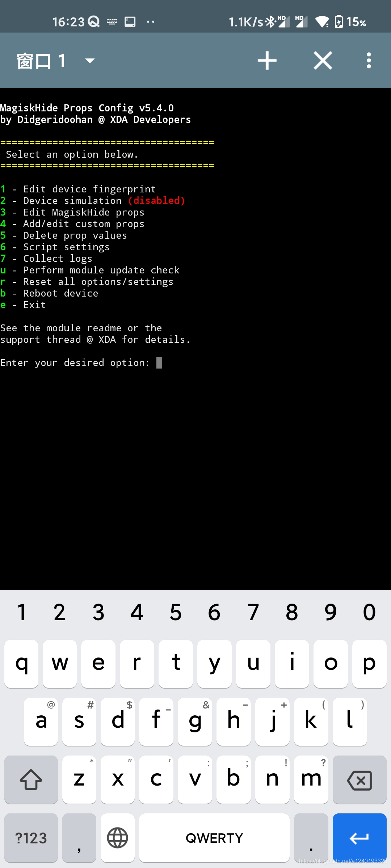Tap the backspace key on keyboard
Viewport: 391px width, 868px height.
coord(360,780)
